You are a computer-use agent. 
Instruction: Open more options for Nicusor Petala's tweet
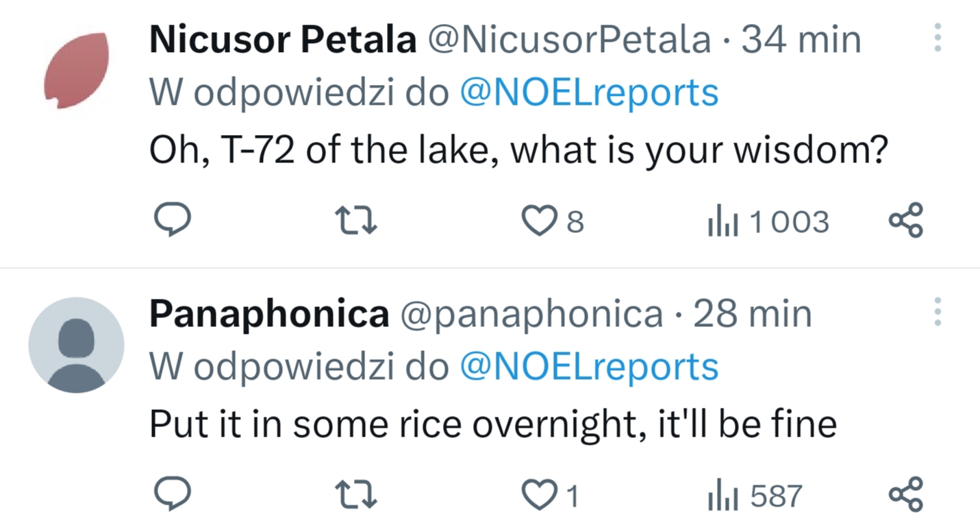coord(938,38)
